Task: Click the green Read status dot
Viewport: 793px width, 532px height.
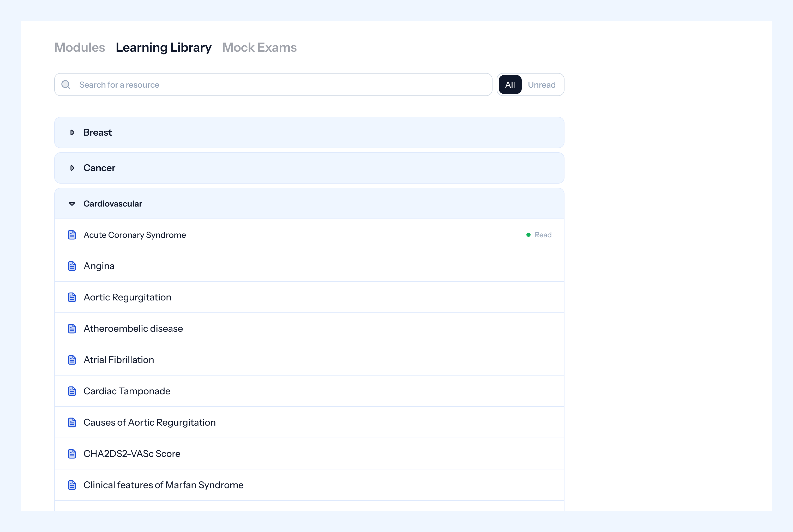Action: tap(528, 235)
